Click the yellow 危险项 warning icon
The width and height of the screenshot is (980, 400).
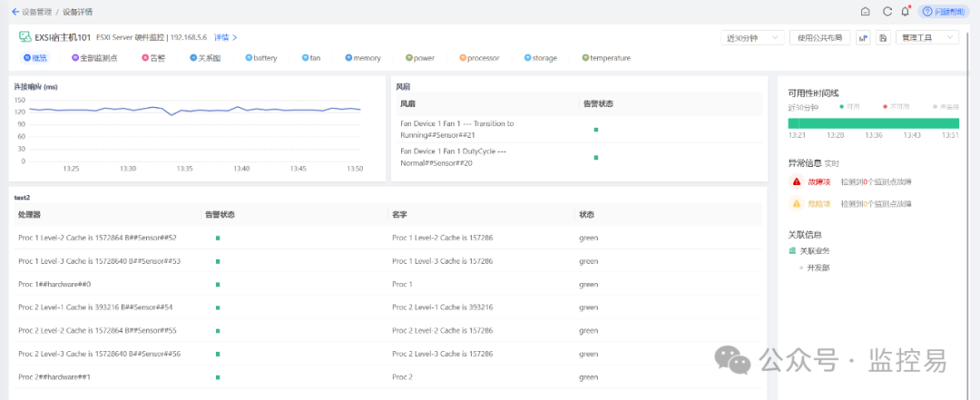pos(797,204)
